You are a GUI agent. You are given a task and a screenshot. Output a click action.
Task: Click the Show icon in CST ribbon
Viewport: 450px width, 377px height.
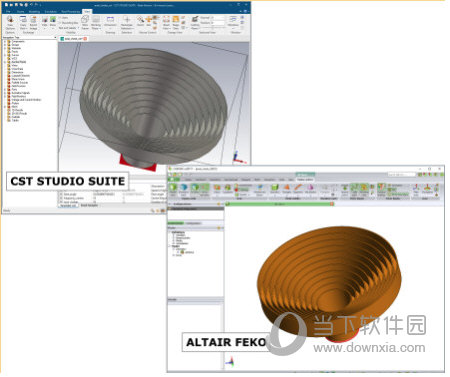(53, 22)
